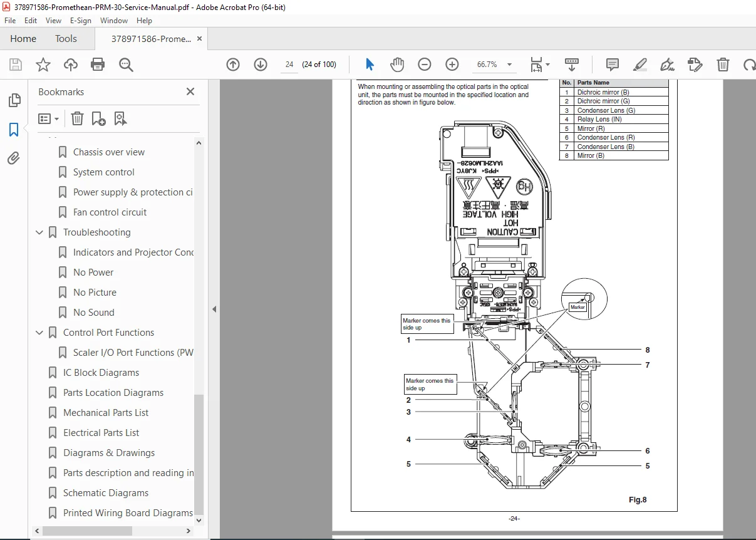Open Fan control circuit bookmark

point(110,212)
